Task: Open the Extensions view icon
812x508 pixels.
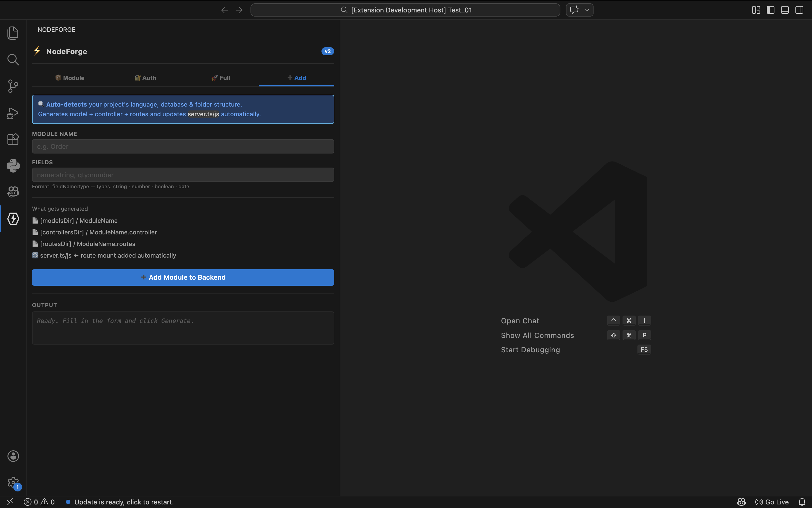Action: (13, 139)
